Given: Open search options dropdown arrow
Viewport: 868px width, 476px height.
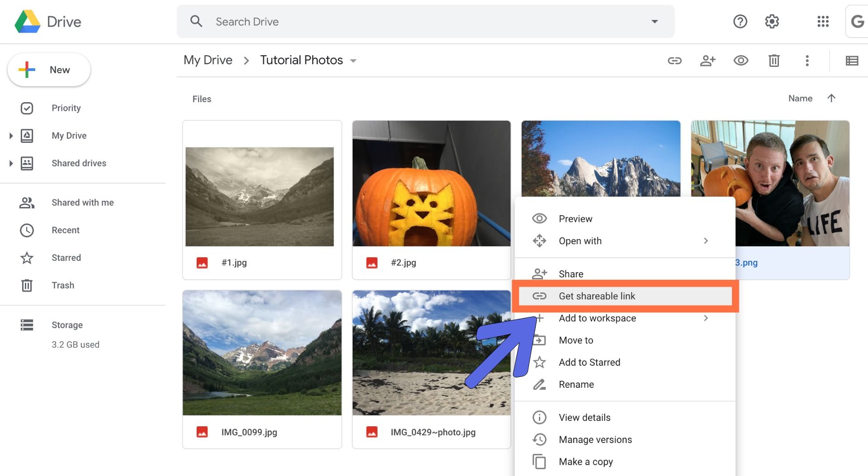Looking at the screenshot, I should coord(654,21).
